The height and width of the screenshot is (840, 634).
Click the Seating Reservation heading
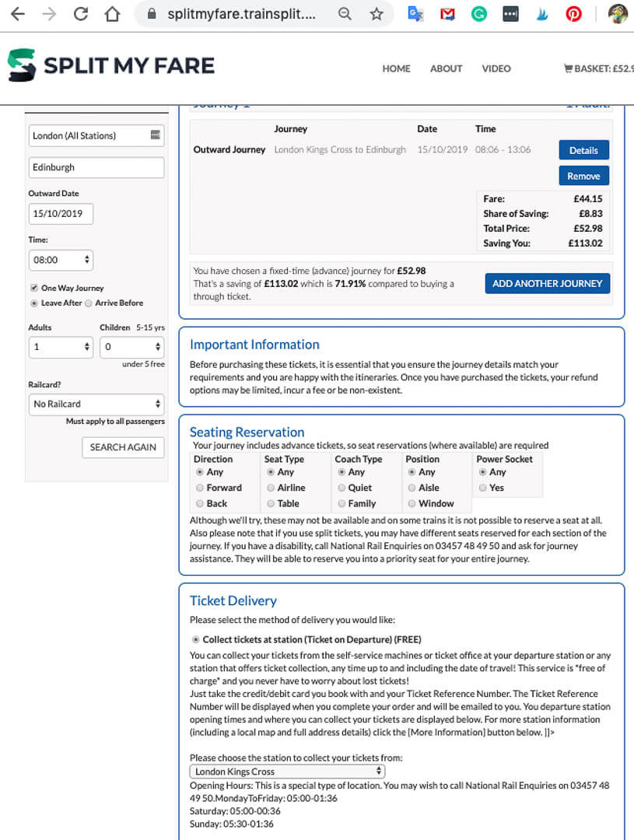pyautogui.click(x=247, y=432)
